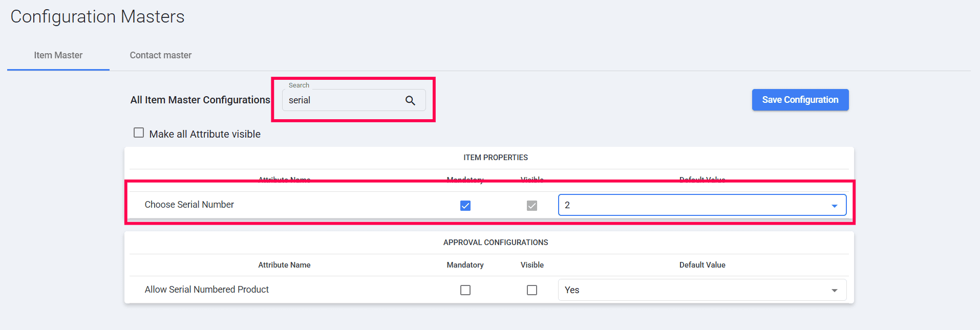Click Attribute Name column header under Approval Configurations
The width and height of the screenshot is (980, 330).
point(284,265)
